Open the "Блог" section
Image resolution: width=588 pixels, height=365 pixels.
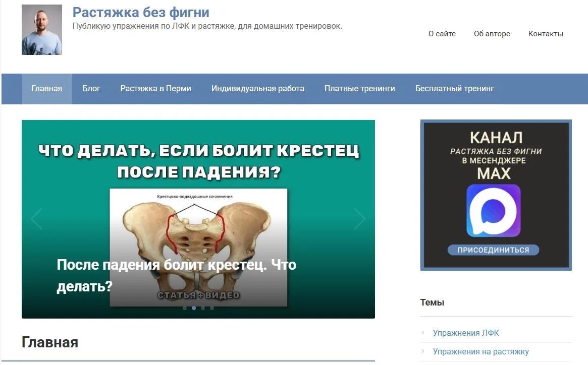coord(91,89)
